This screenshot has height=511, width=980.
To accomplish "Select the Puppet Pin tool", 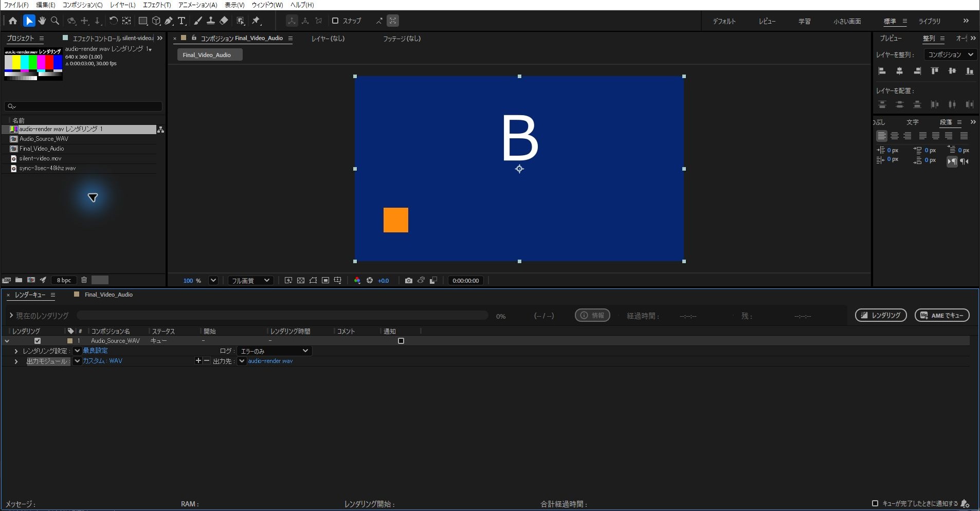I will [x=256, y=21].
